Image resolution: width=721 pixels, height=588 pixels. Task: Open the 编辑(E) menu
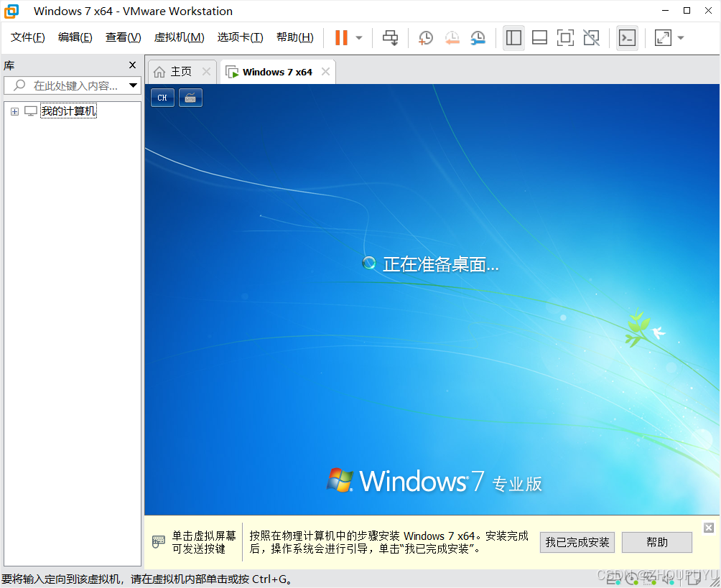pyautogui.click(x=75, y=37)
